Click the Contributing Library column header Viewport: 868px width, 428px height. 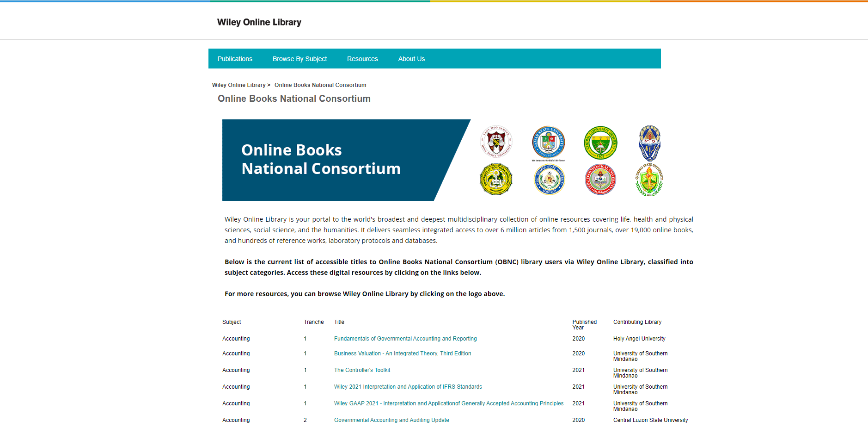(637, 322)
